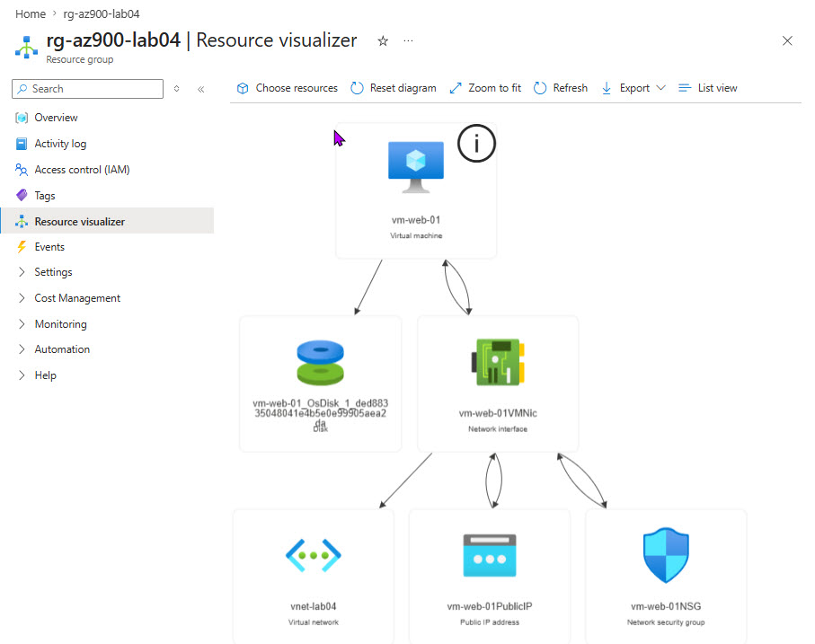Click the Access control people icon
This screenshot has width=815, height=644.
[x=22, y=170]
